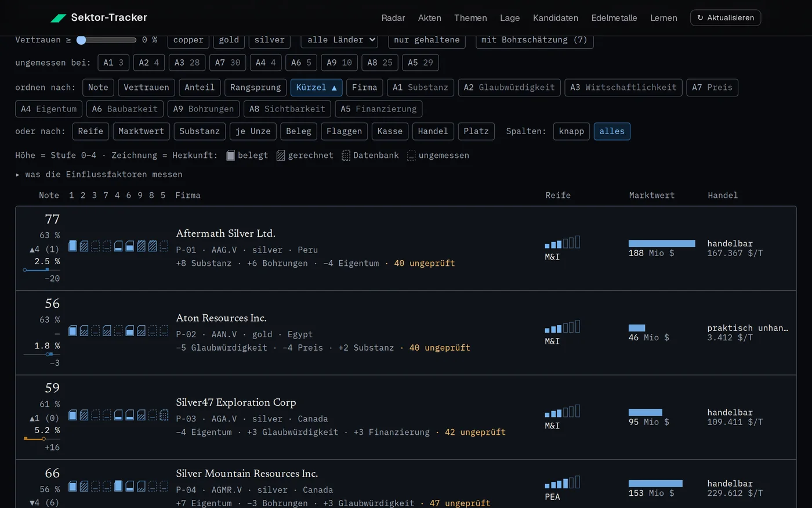The width and height of the screenshot is (812, 508).
Task: Click the hatched 'gerechnet' legend glyph
Action: (281, 155)
